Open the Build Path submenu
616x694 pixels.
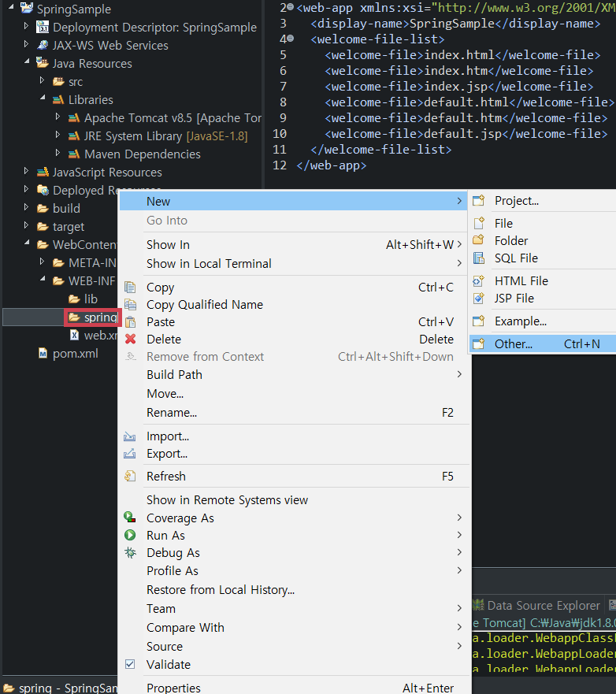pyautogui.click(x=295, y=374)
